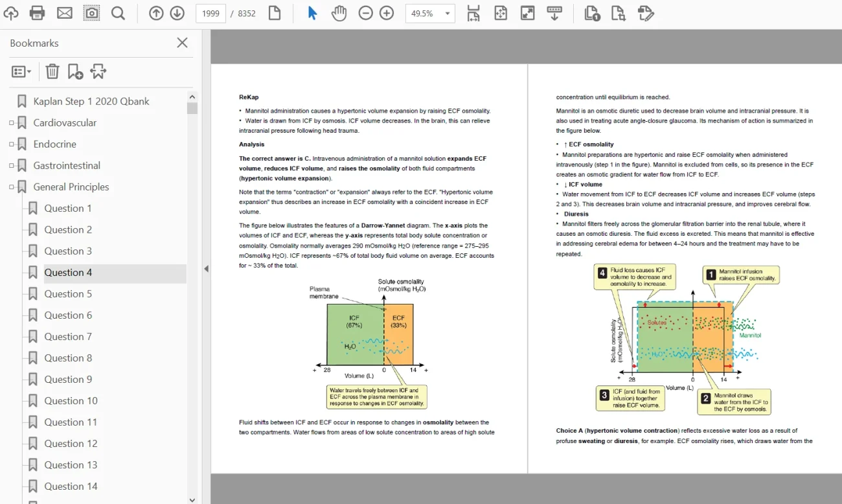Image resolution: width=842 pixels, height=504 pixels.
Task: Click bookmark ribbon icon beside Question 6
Action: [x=33, y=315]
